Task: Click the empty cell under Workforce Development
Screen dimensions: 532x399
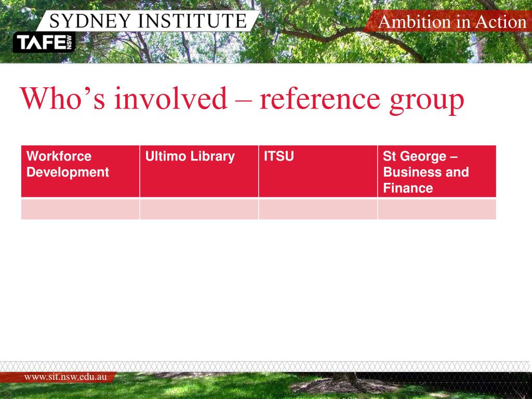Action: [x=80, y=209]
